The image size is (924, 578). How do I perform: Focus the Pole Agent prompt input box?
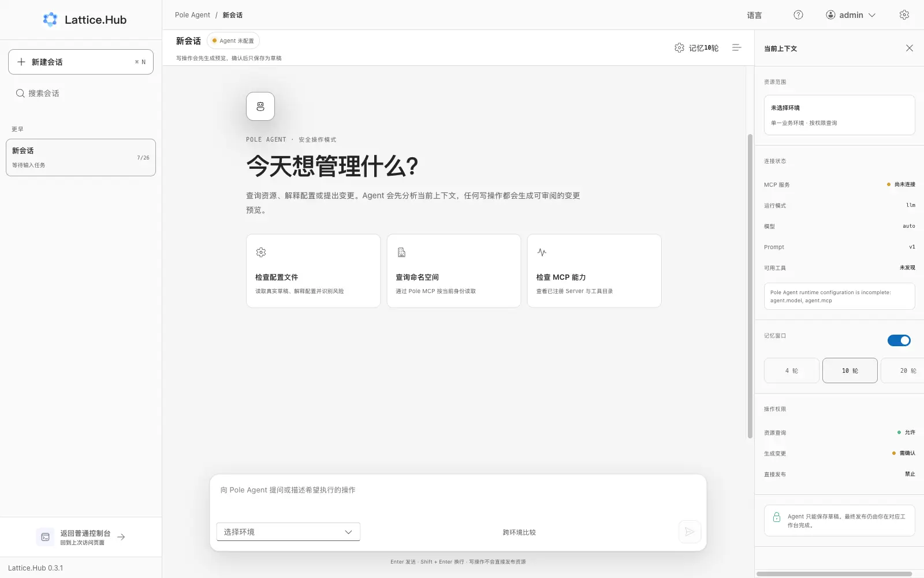pyautogui.click(x=458, y=497)
